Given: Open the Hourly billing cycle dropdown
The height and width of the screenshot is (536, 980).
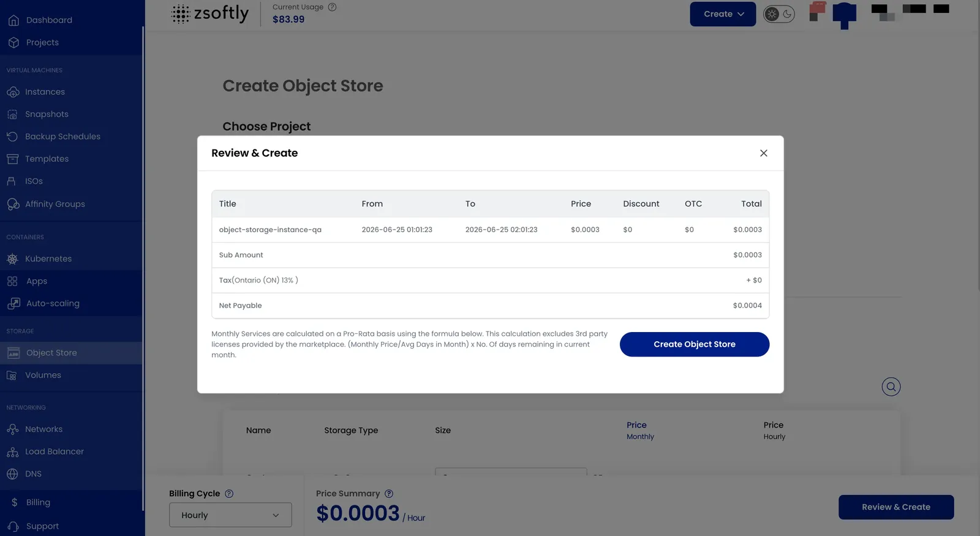Looking at the screenshot, I should pyautogui.click(x=230, y=515).
